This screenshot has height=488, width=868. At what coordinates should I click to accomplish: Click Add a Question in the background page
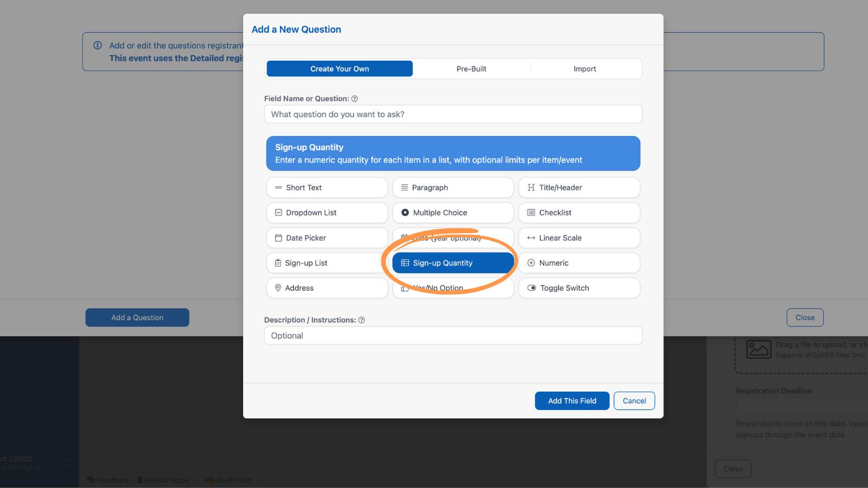pos(137,318)
